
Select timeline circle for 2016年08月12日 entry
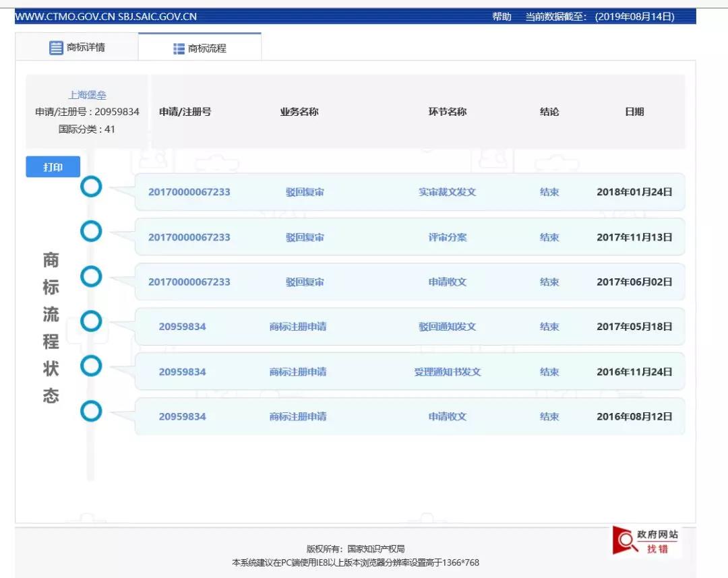[91, 411]
